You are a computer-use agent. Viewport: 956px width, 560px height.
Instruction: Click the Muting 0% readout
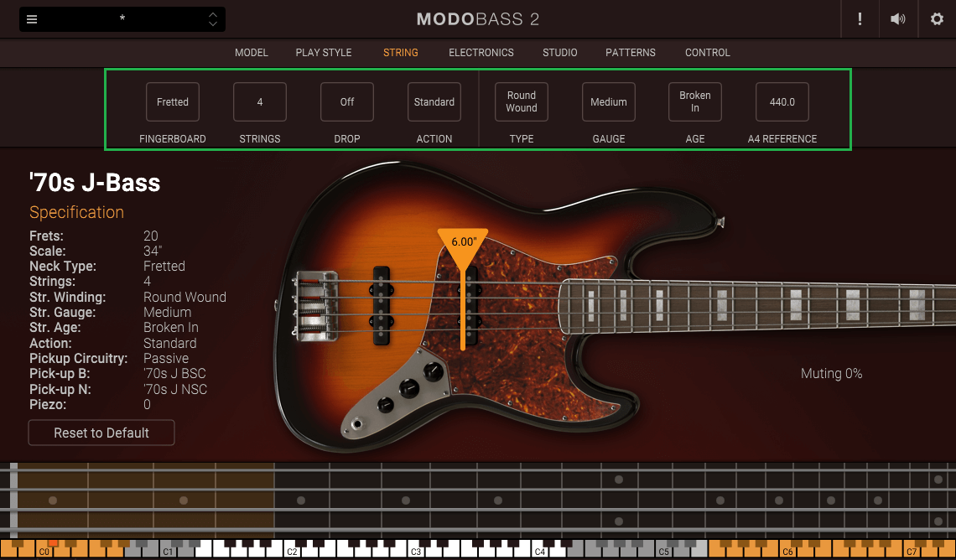pyautogui.click(x=832, y=374)
